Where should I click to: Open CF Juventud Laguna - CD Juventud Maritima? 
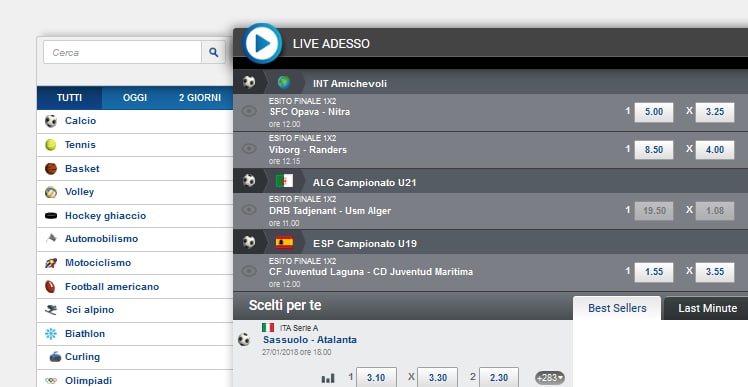tap(371, 272)
